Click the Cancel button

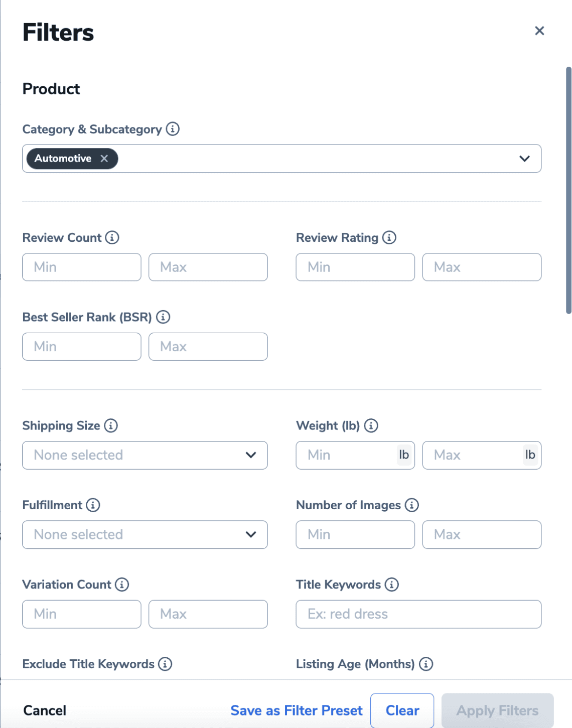tap(44, 710)
